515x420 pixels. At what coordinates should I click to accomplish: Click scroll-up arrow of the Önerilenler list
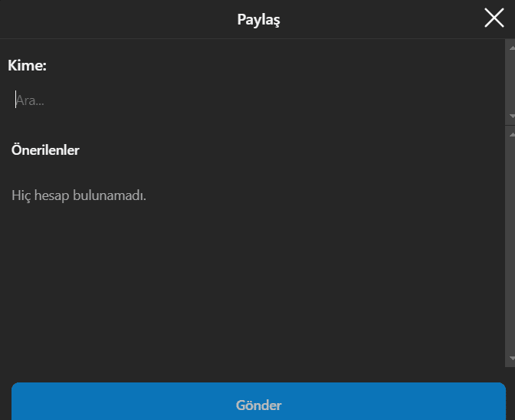(x=512, y=135)
